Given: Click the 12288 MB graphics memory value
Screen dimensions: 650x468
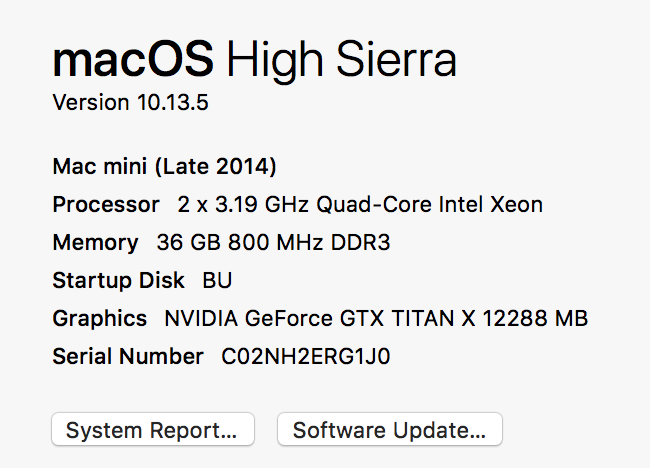Looking at the screenshot, I should pos(535,318).
